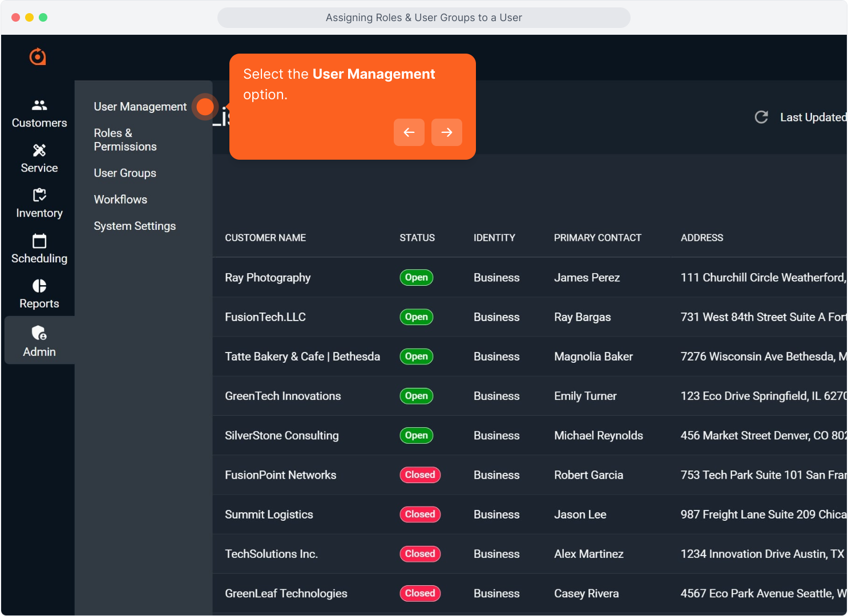Select the Customers icon in the sidebar
Viewport: 848px width, 616px height.
[x=39, y=112]
